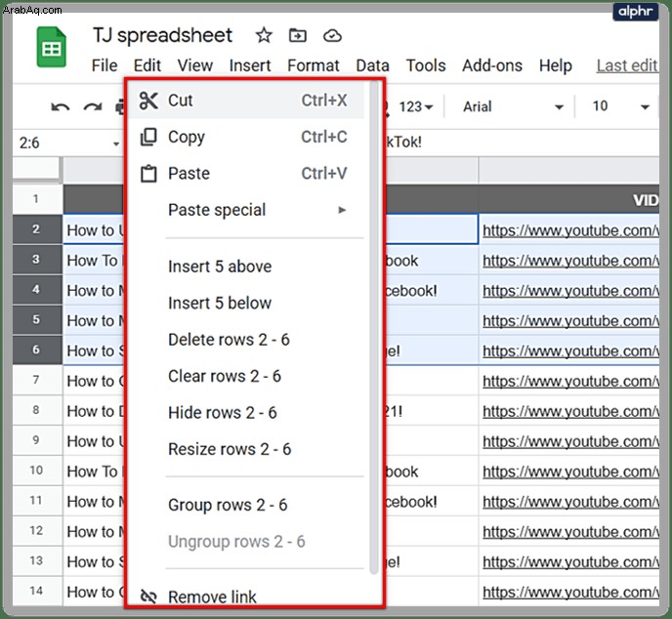Choose Paste special in context menu
This screenshot has height=619, width=672.
coord(217,210)
